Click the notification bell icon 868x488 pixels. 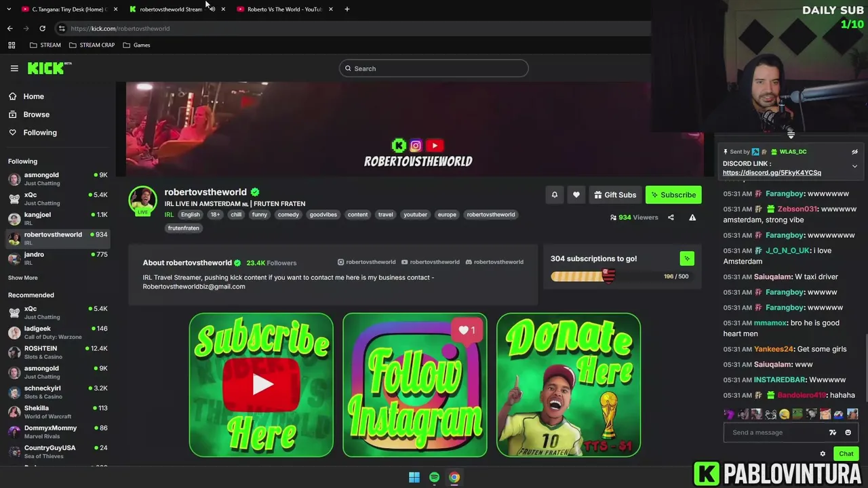pos(554,195)
